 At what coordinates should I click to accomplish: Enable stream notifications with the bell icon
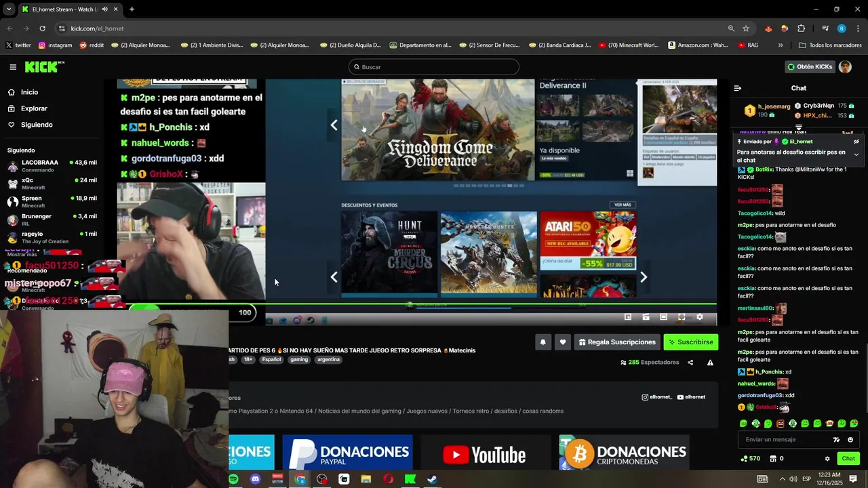coord(542,342)
